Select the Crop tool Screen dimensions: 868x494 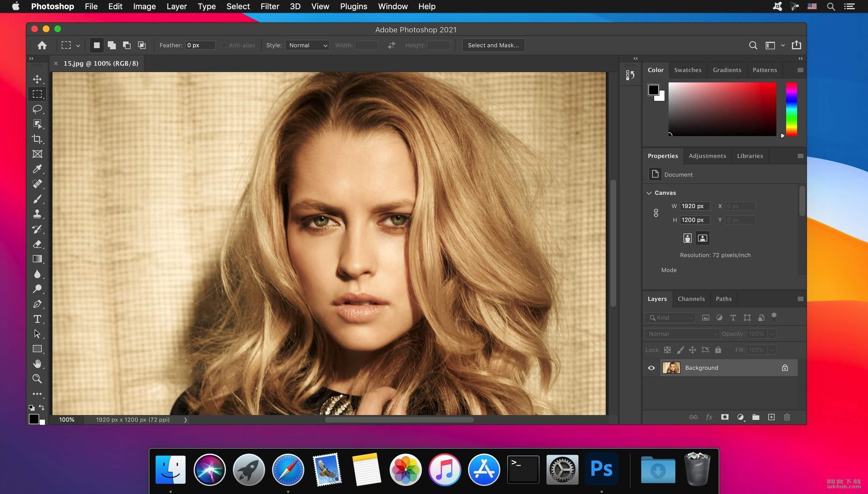[x=37, y=138]
